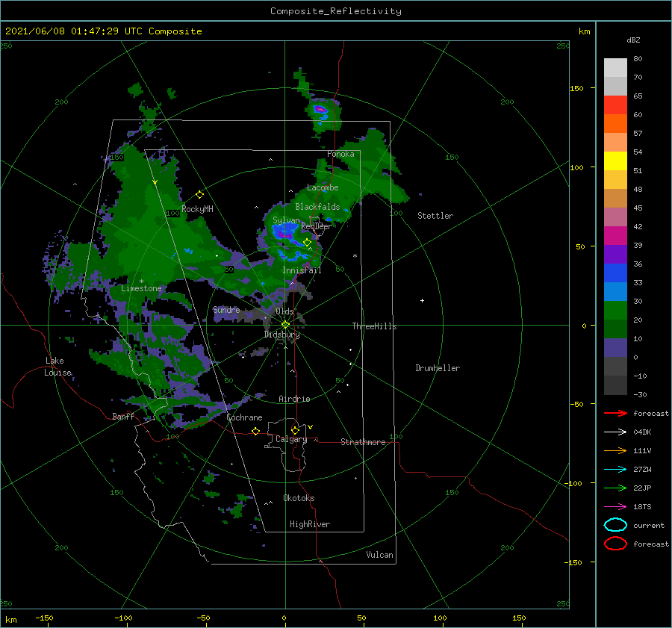Image resolution: width=672 pixels, height=628 pixels.
Task: Select yellow diamond marker above Calgary label
Action: point(295,430)
